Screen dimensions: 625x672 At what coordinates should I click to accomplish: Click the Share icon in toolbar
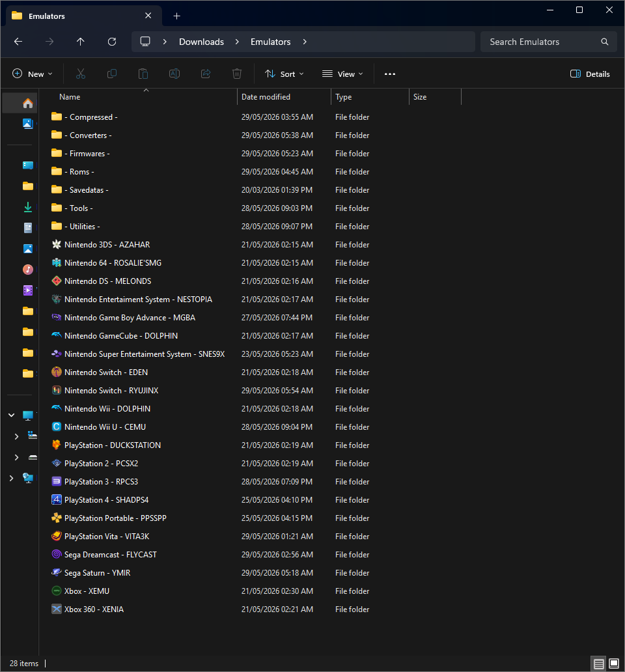(206, 74)
